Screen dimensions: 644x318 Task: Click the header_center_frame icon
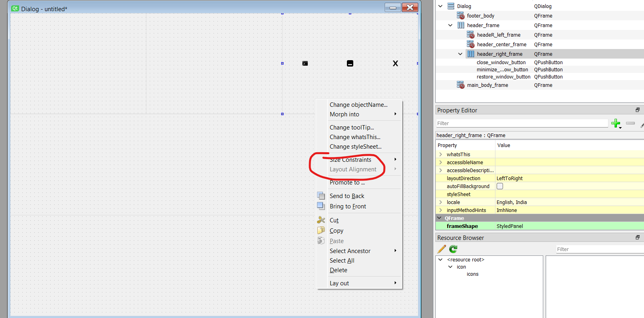click(x=470, y=44)
